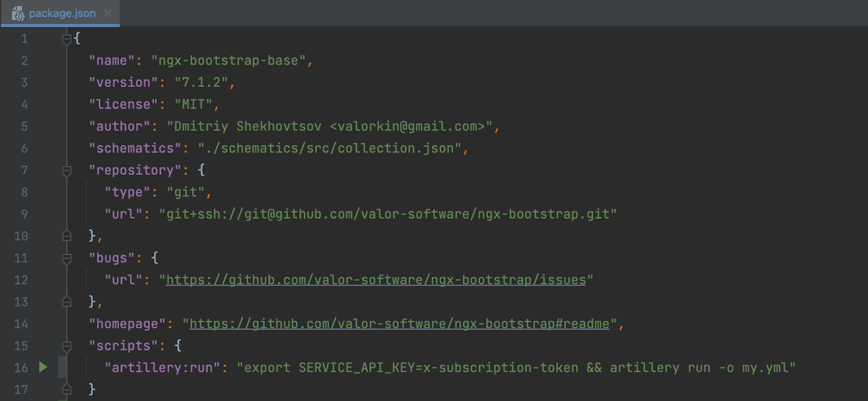This screenshot has height=401, width=868.
Task: Click the fold end marker on line 10
Action: 67,236
